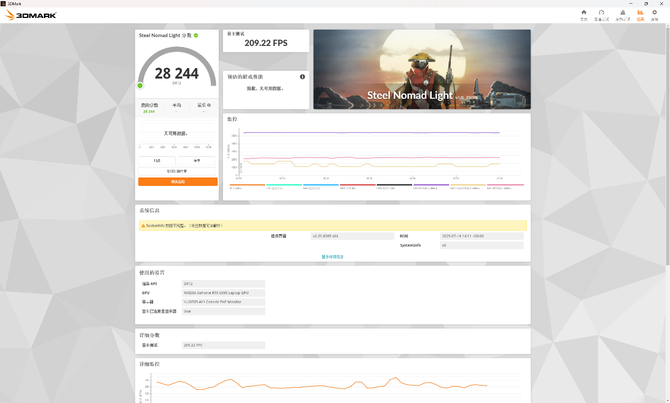This screenshot has height=403, width=670.
Task: Click the 3DMark logo in the header
Action: [x=33, y=16]
